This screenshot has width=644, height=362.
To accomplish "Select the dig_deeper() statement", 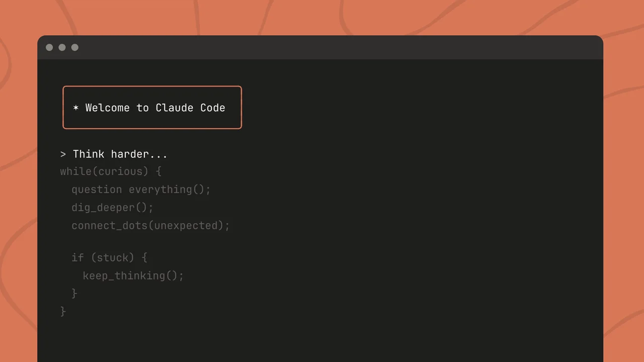I will point(112,207).
